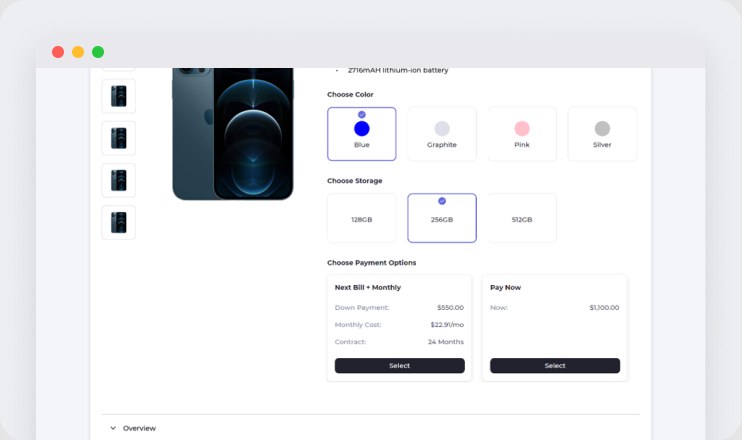Click the red close window dot

click(58, 52)
